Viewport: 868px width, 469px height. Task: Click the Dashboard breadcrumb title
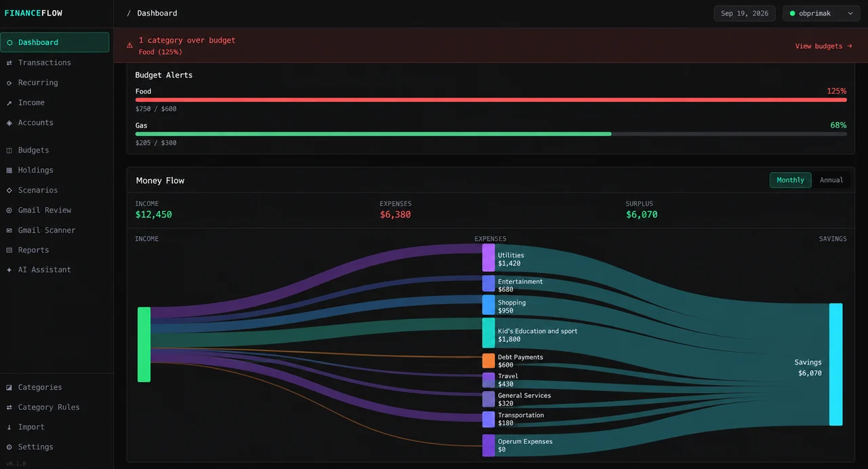coord(157,13)
